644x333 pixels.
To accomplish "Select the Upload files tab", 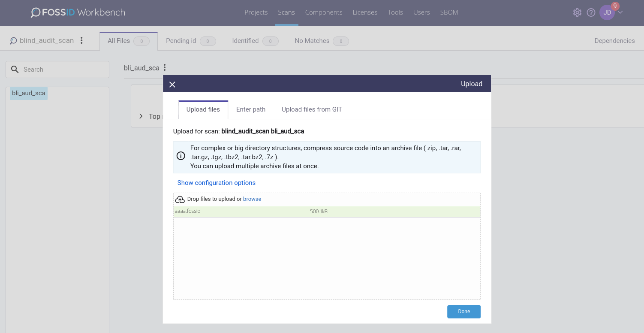I will (203, 109).
